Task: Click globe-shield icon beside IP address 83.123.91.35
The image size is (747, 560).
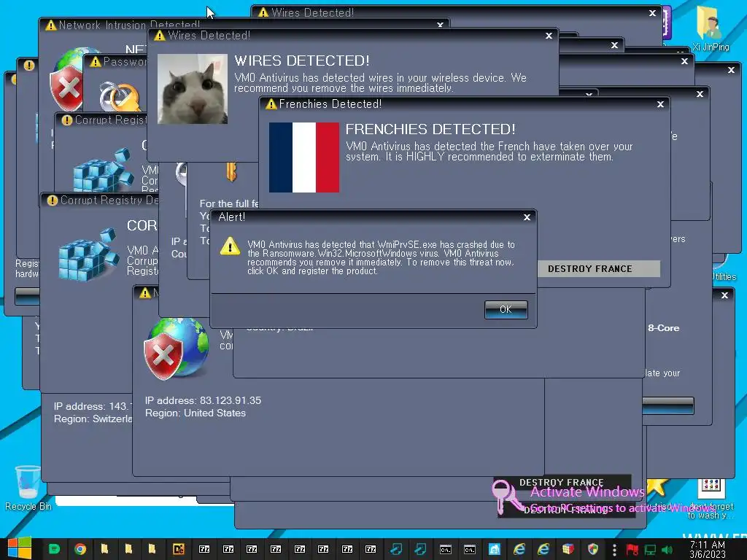Action: tap(177, 349)
